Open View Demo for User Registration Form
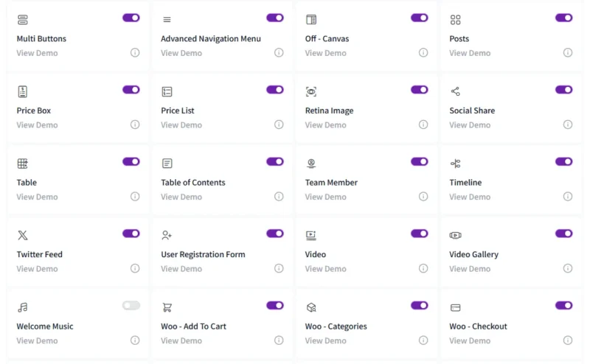Screen dimensions: 590x364 point(181,269)
